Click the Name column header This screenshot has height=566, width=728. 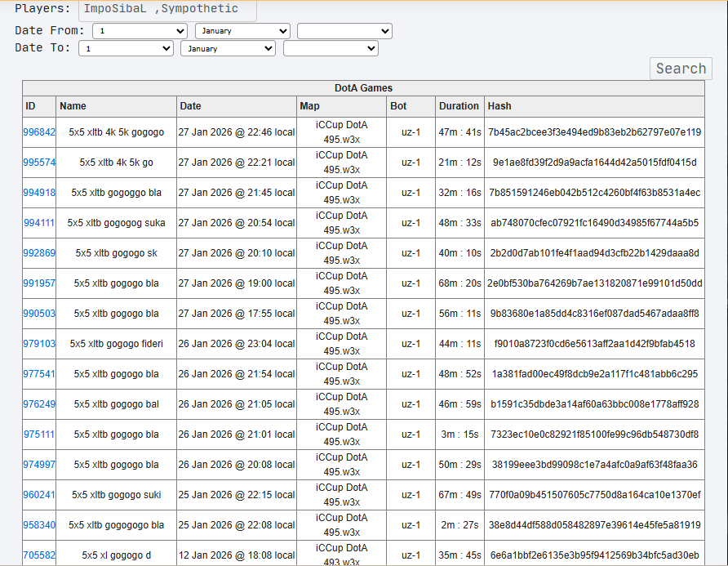116,106
